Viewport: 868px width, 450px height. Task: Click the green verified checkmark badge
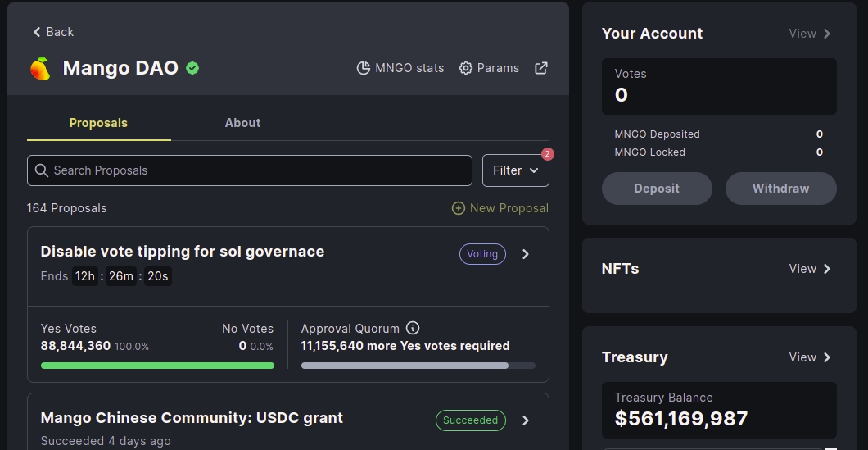(192, 68)
